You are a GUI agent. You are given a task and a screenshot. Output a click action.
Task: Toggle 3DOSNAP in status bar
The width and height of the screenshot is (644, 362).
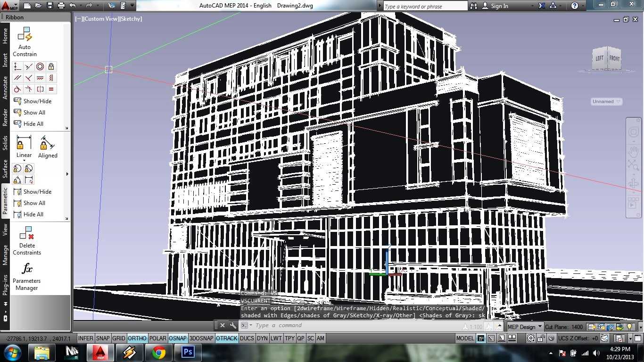click(x=201, y=338)
